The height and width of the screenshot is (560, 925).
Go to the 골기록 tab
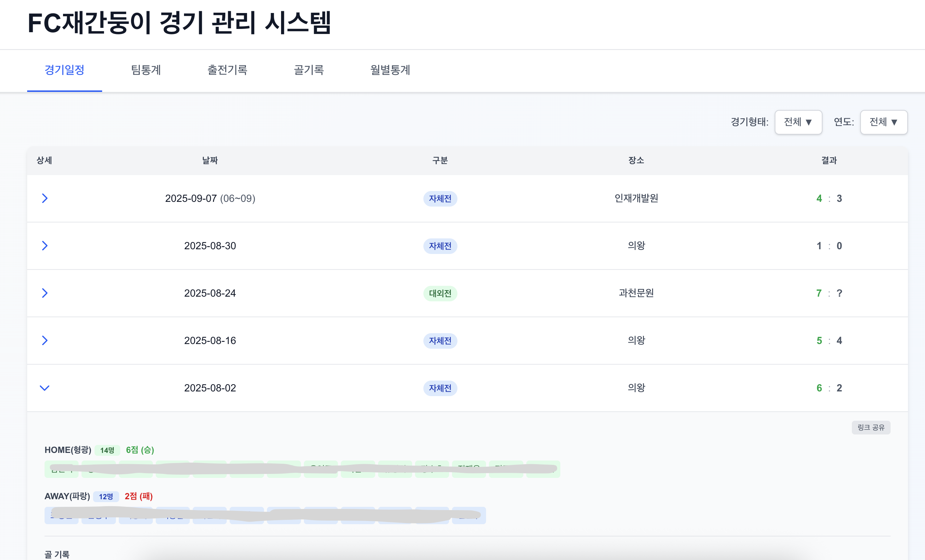point(309,70)
